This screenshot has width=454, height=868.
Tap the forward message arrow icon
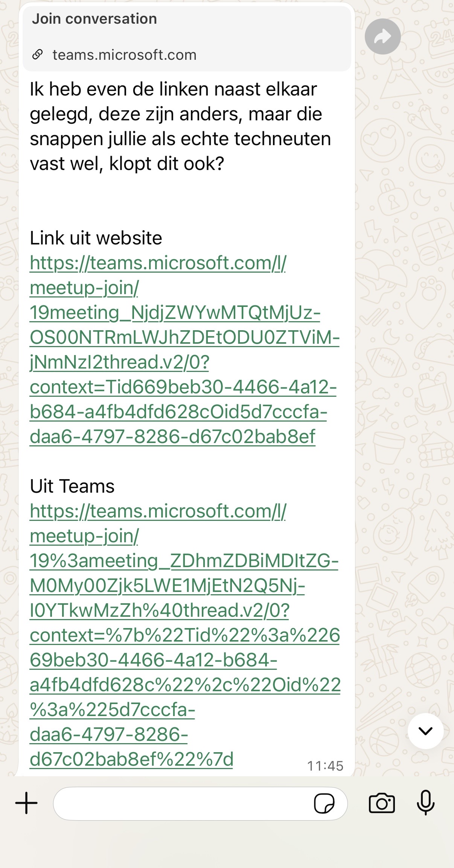tap(382, 36)
